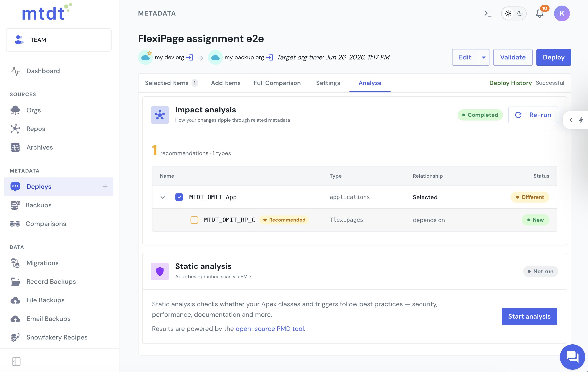The height and width of the screenshot is (372, 588).
Task: Click the Name column header
Action: pyautogui.click(x=167, y=176)
